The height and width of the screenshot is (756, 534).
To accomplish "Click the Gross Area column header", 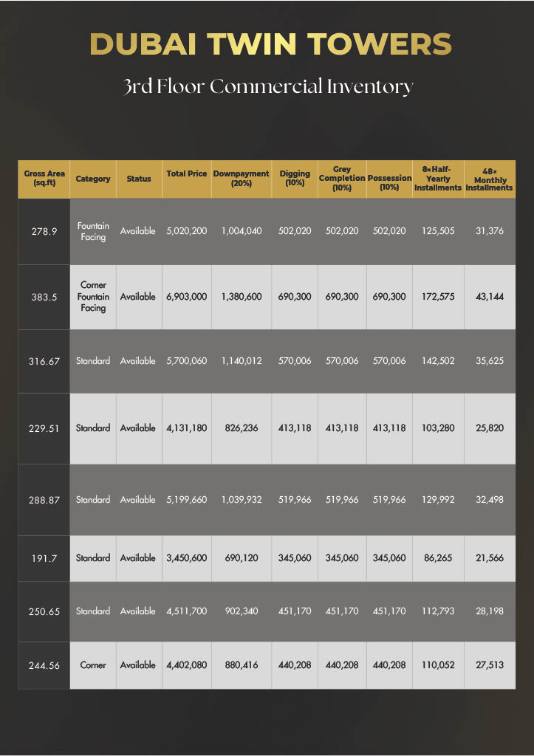I will tap(44, 179).
